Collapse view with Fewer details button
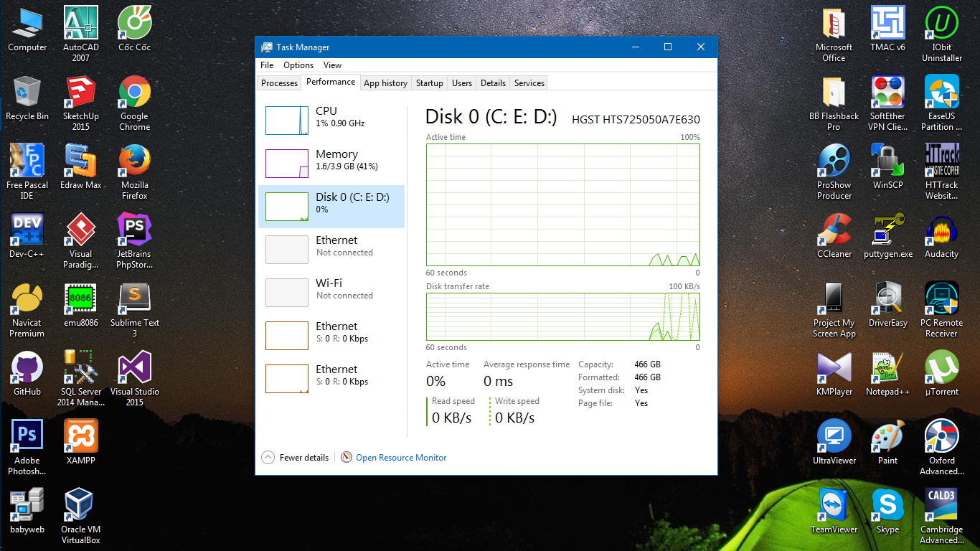Image resolution: width=980 pixels, height=551 pixels. coord(296,457)
